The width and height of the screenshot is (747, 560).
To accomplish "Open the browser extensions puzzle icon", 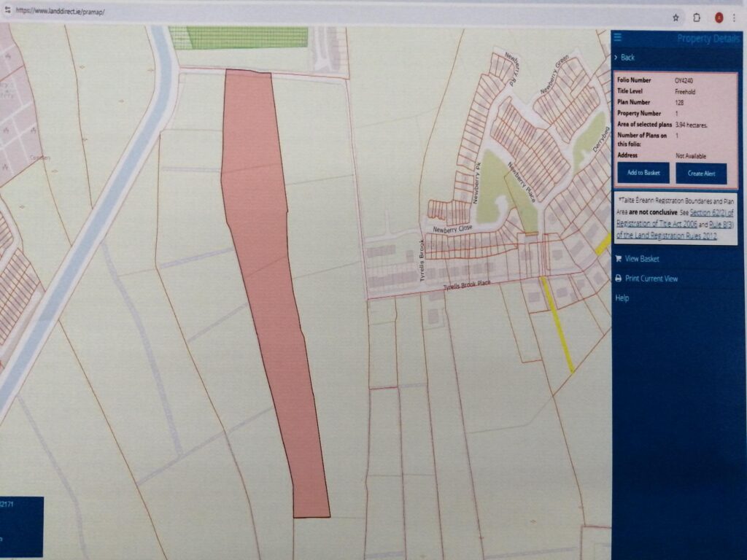I will coord(697,17).
